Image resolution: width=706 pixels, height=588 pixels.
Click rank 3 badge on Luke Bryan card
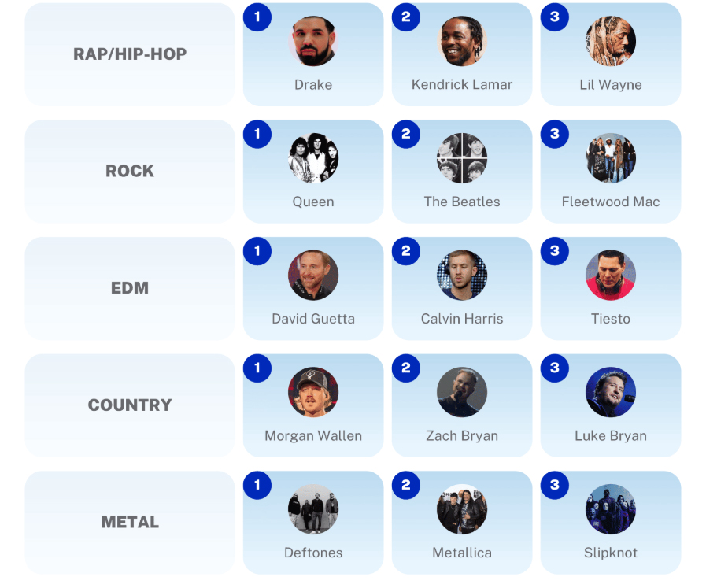tap(555, 368)
